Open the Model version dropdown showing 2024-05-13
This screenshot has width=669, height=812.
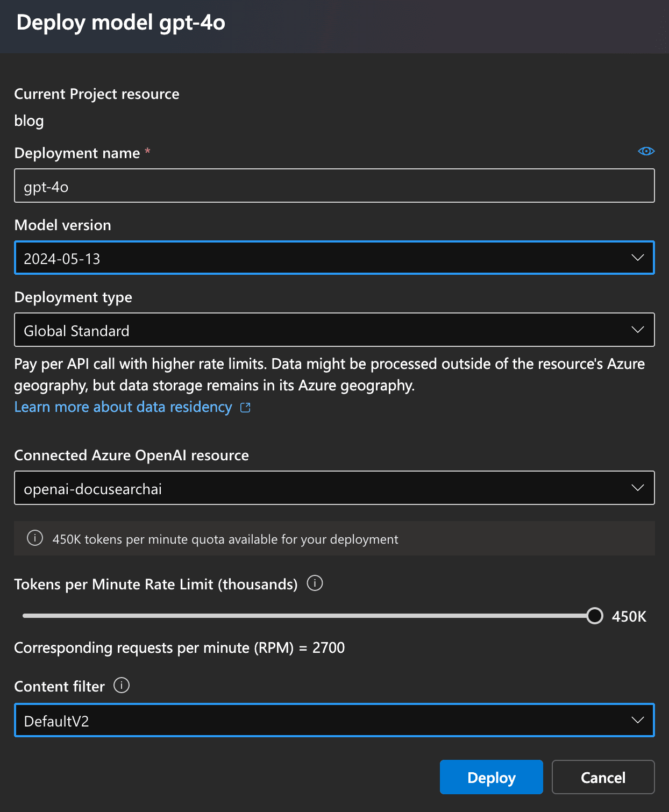(323, 258)
